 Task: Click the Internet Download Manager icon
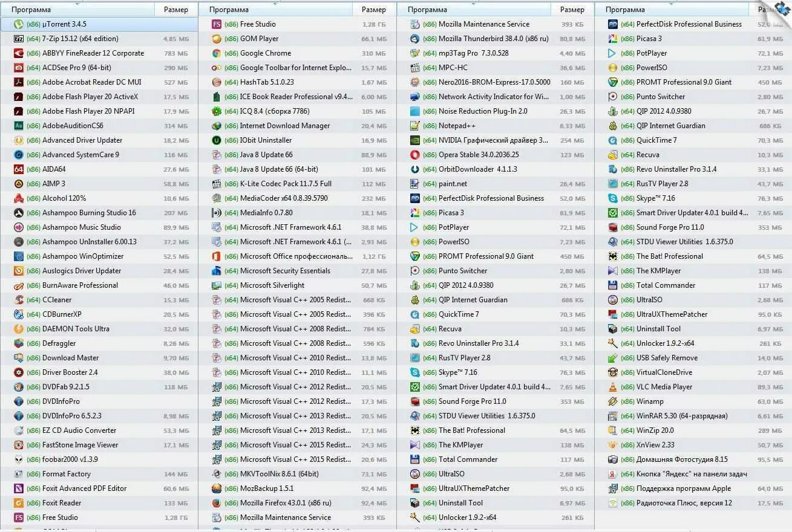217,126
